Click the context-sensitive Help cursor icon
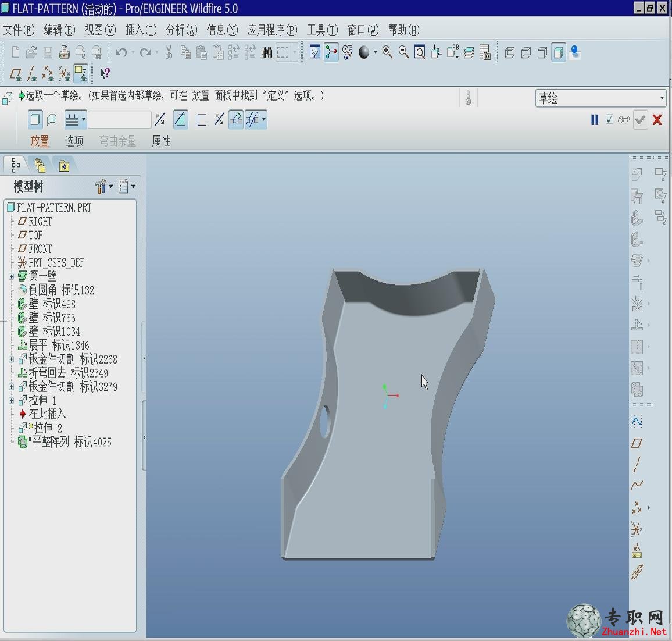 (x=105, y=74)
